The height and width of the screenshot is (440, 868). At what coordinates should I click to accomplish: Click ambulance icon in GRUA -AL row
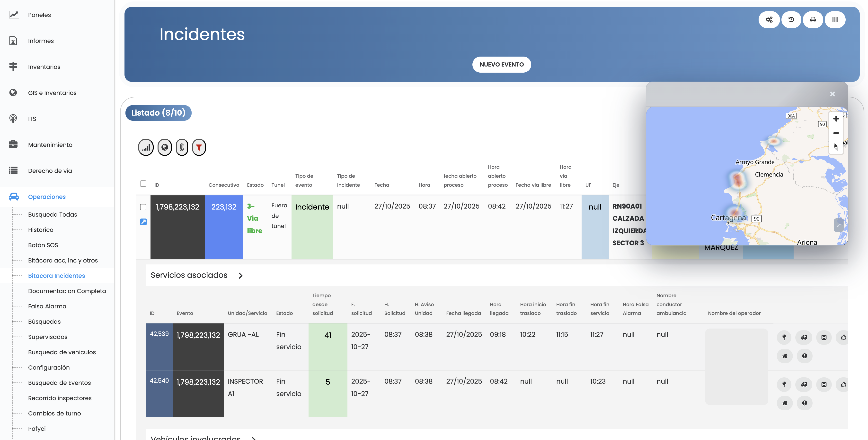(804, 337)
